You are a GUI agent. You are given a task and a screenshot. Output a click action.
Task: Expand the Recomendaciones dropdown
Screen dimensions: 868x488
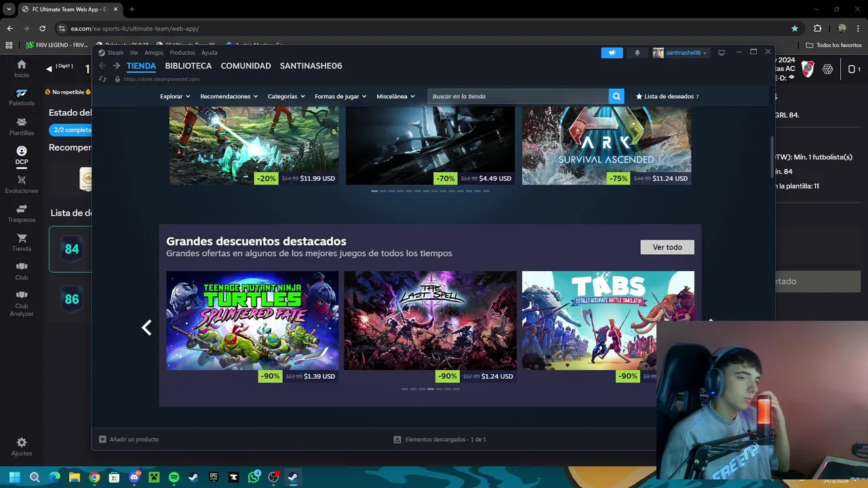tap(229, 96)
